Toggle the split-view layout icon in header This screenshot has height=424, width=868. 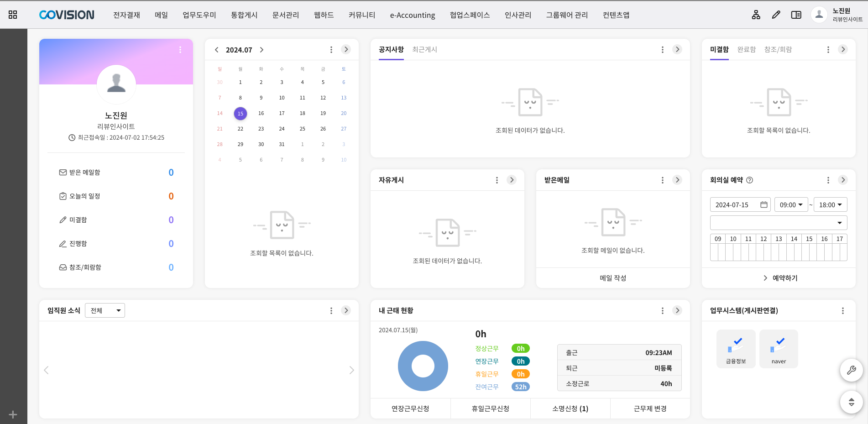[796, 15]
